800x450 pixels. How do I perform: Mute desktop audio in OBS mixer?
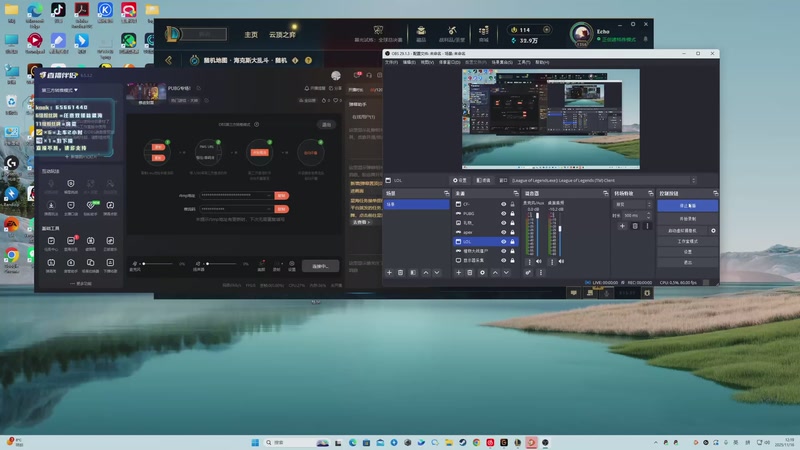click(x=561, y=261)
